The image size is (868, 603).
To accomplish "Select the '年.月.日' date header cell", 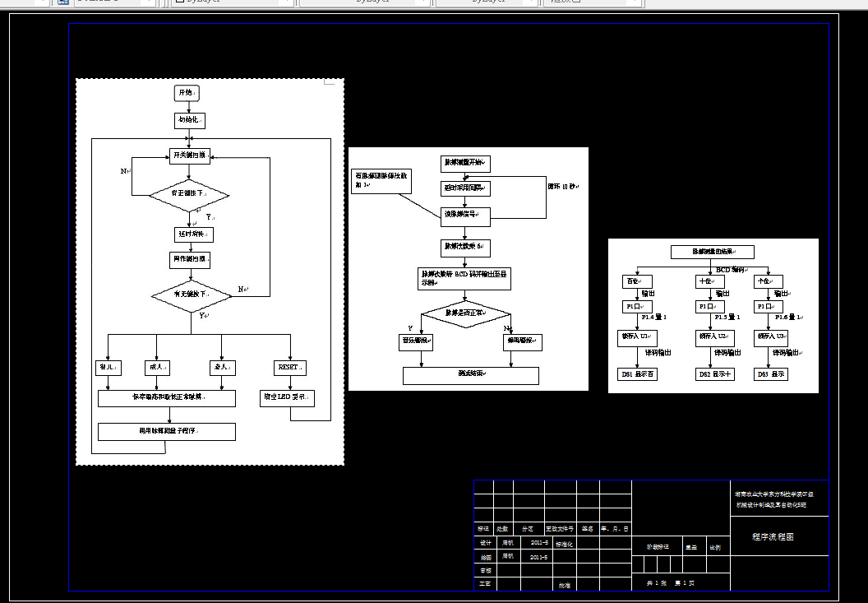I will [615, 529].
